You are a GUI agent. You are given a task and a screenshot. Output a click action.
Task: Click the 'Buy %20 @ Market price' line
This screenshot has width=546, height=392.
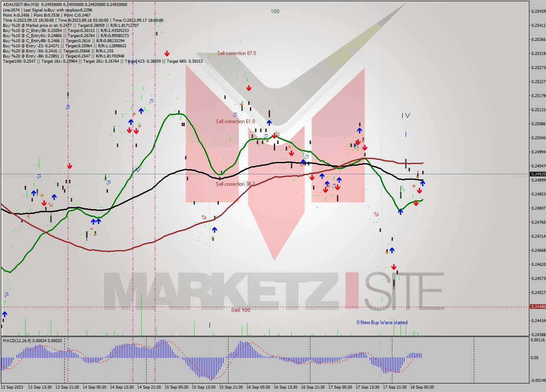click(x=70, y=25)
